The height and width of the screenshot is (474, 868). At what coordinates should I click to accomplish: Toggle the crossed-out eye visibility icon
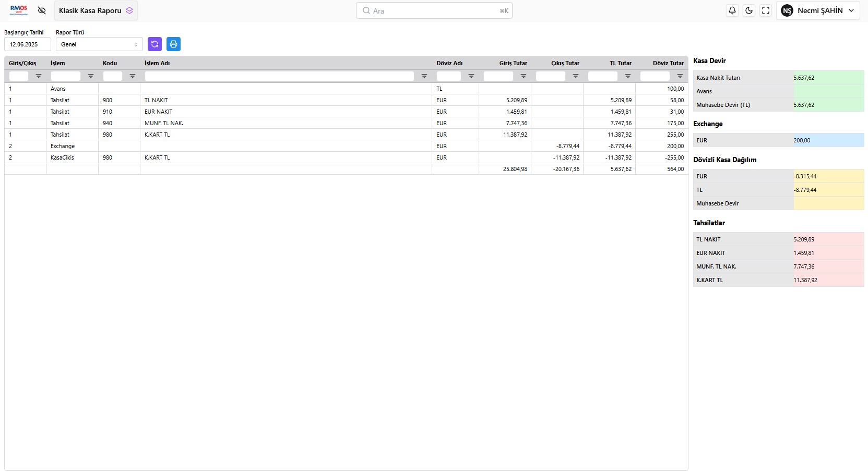42,10
